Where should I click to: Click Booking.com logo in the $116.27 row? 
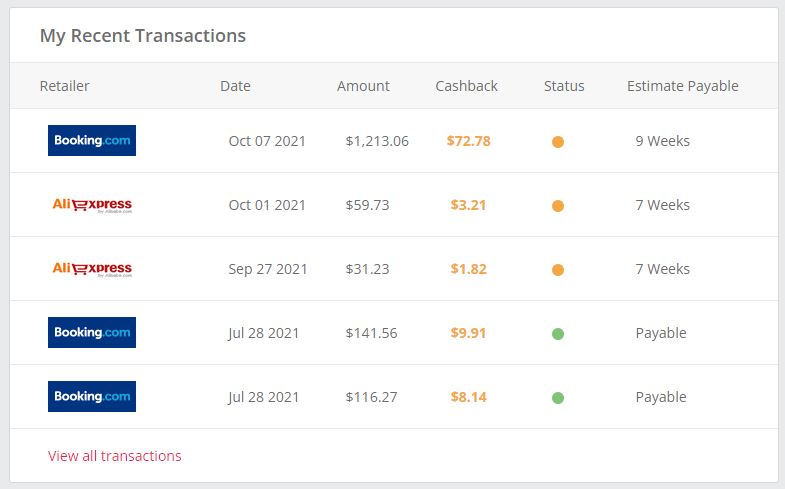coord(92,397)
